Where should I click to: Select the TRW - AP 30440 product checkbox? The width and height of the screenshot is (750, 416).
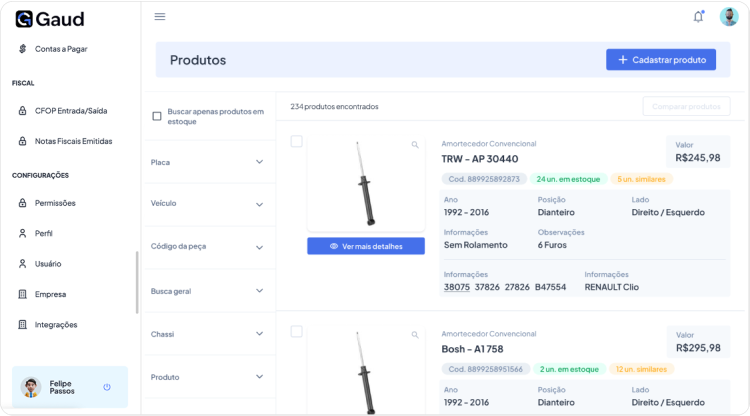pos(296,141)
